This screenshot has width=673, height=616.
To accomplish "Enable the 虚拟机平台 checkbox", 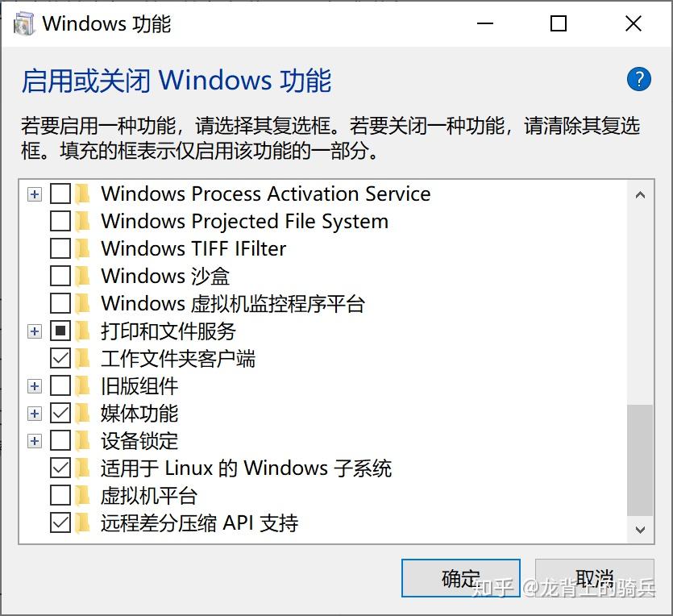I will [60, 495].
